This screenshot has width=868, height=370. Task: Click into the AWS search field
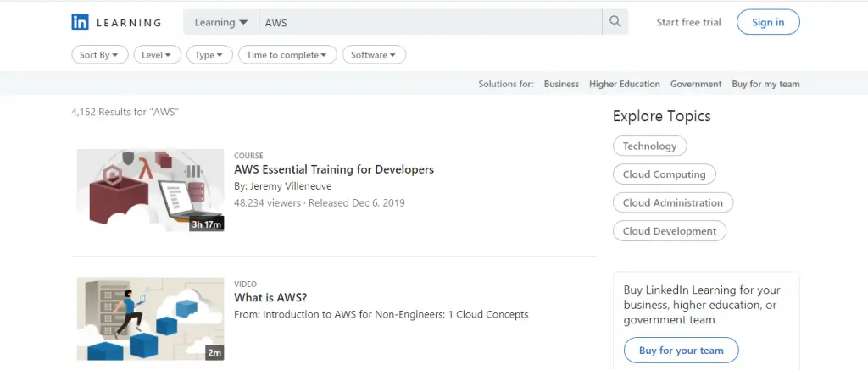tap(430, 22)
